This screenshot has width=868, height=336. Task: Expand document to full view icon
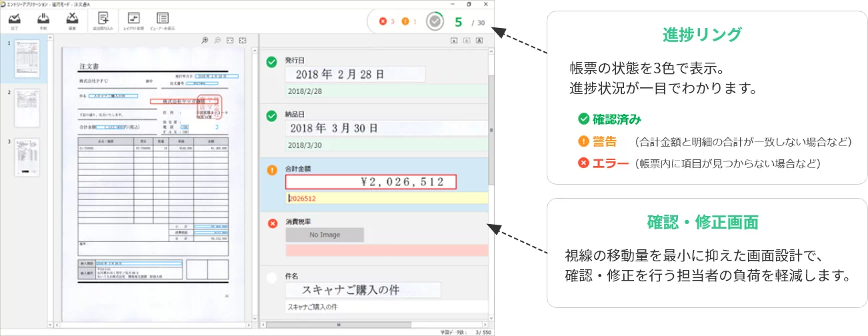pyautogui.click(x=243, y=41)
